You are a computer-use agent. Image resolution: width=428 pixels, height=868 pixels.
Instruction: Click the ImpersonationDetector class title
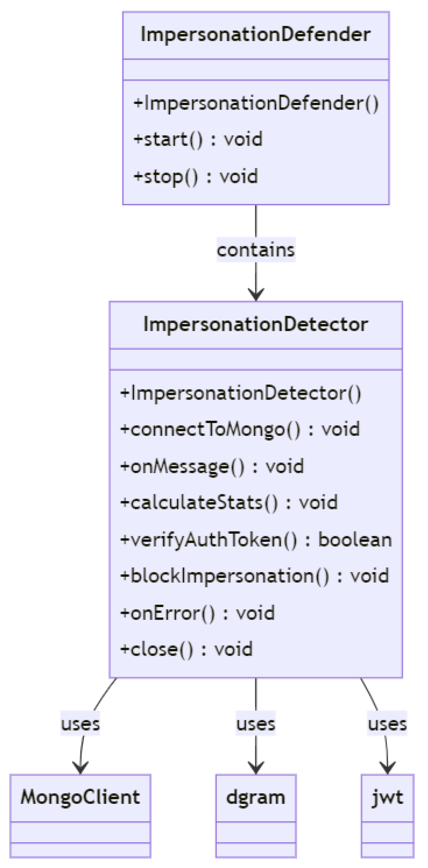click(255, 325)
